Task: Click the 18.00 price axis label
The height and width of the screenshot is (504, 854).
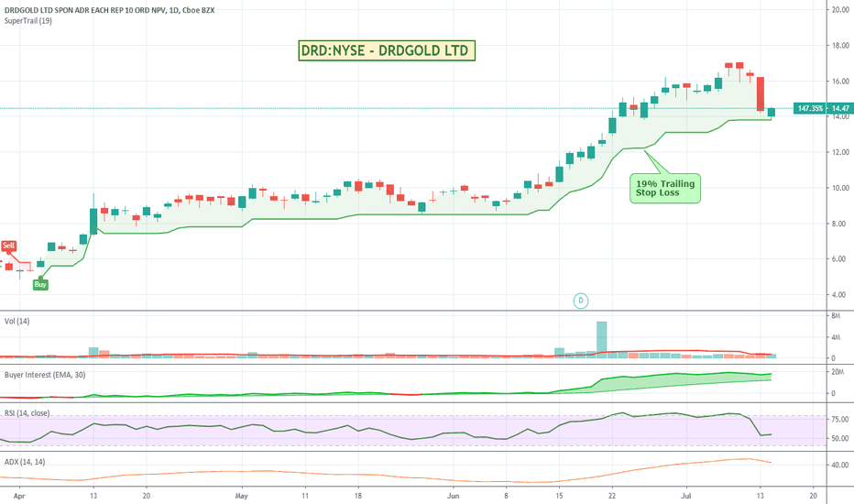Action: (x=840, y=46)
